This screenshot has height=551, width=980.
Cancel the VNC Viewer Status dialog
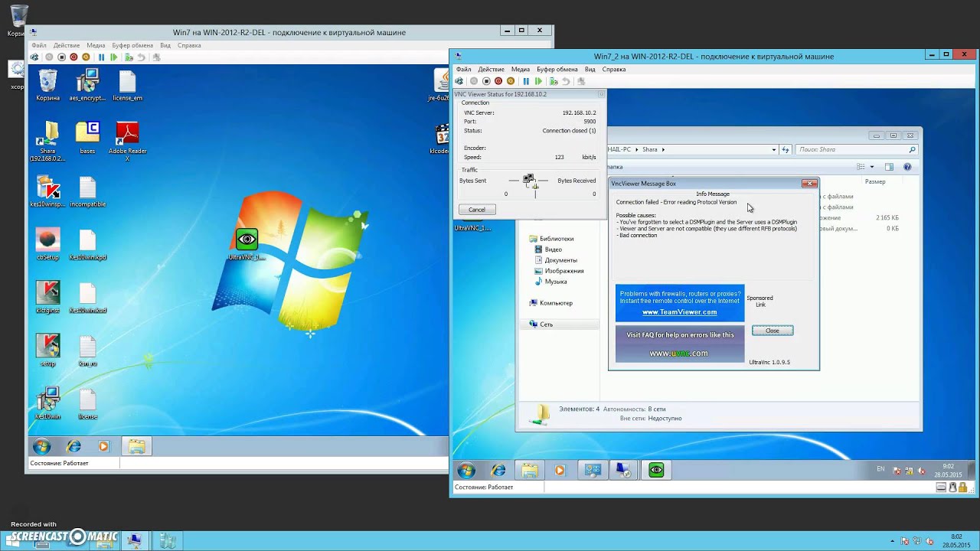[x=477, y=210]
